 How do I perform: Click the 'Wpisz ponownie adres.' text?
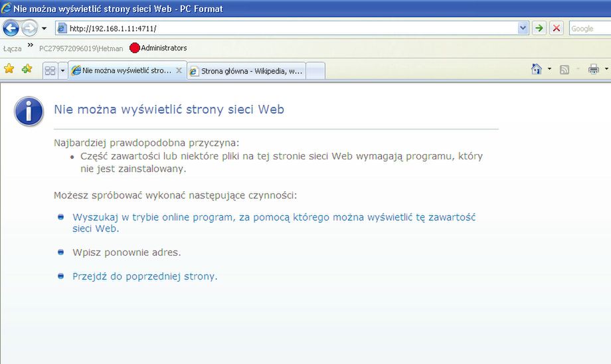(x=127, y=252)
